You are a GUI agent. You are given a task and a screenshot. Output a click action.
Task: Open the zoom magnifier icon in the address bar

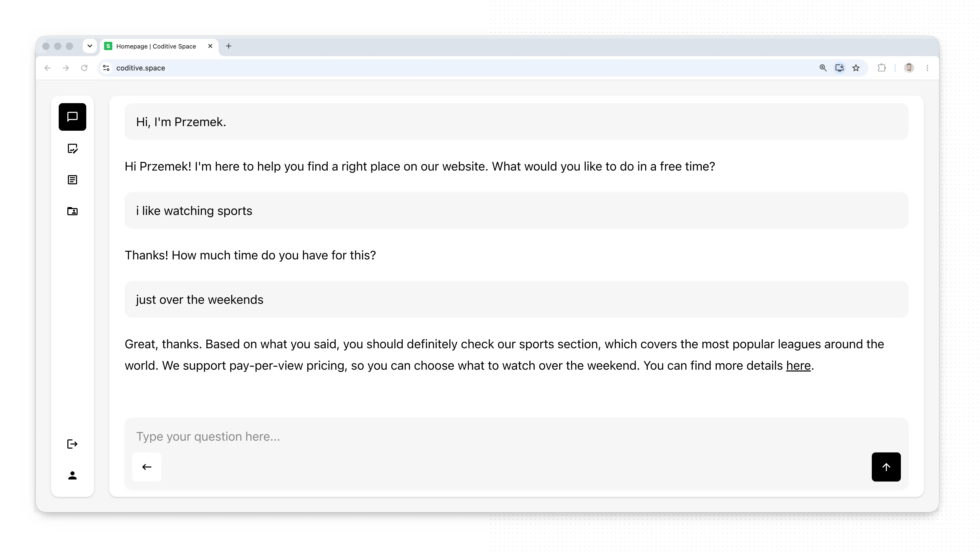tap(823, 68)
